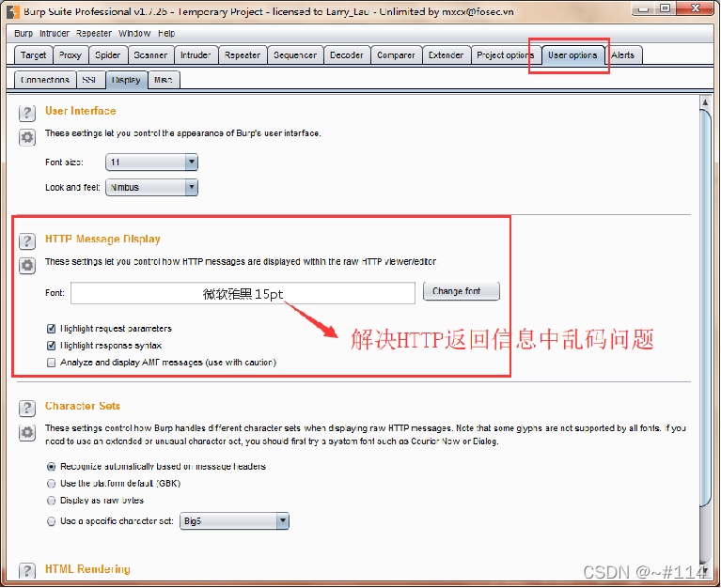Open help for User Interface section
Screen dimensions: 721x588
(27, 113)
